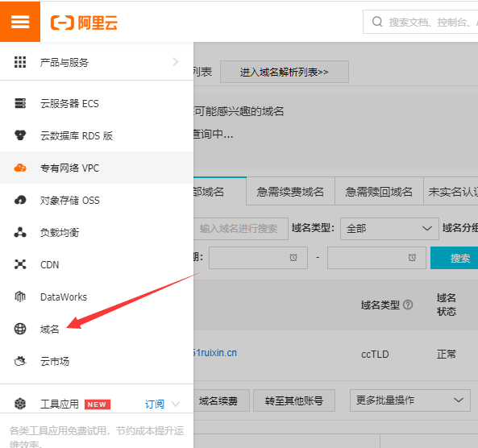Image resolution: width=478 pixels, height=448 pixels.
Task: Click the OSS object storage icon
Action: point(20,200)
